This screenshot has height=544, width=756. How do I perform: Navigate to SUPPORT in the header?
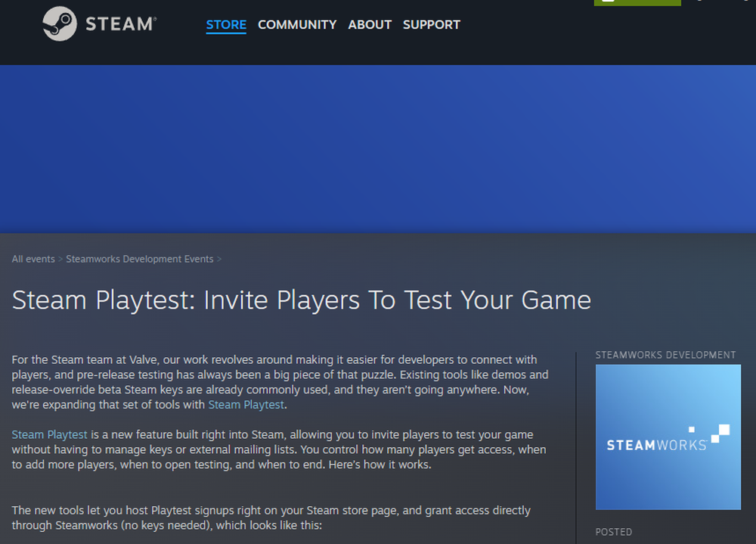(431, 24)
